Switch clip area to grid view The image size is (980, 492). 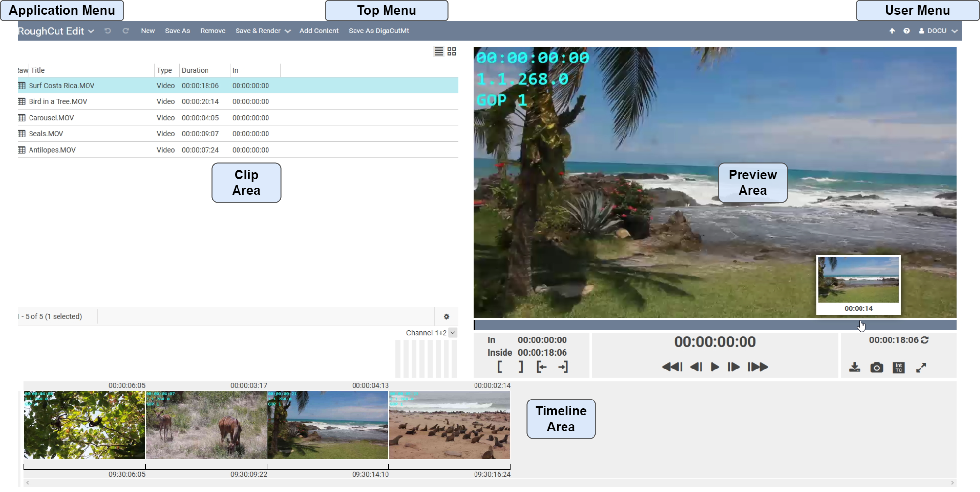click(x=452, y=52)
